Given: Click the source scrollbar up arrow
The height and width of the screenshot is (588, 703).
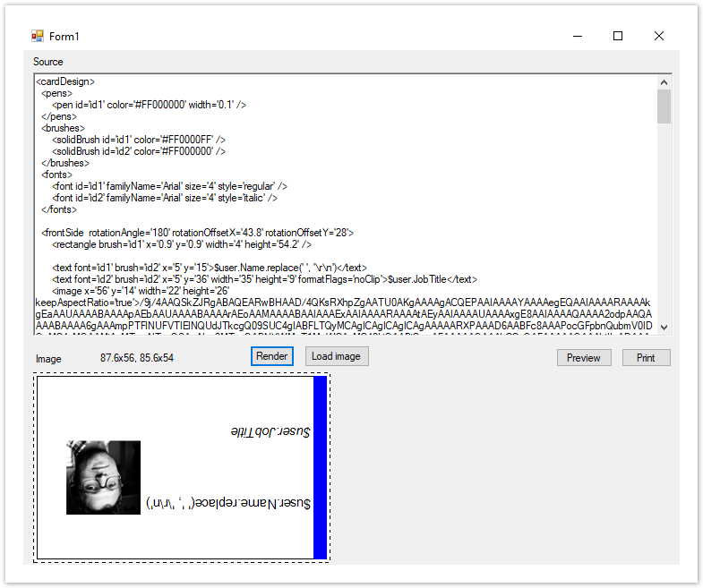Looking at the screenshot, I should (x=664, y=82).
